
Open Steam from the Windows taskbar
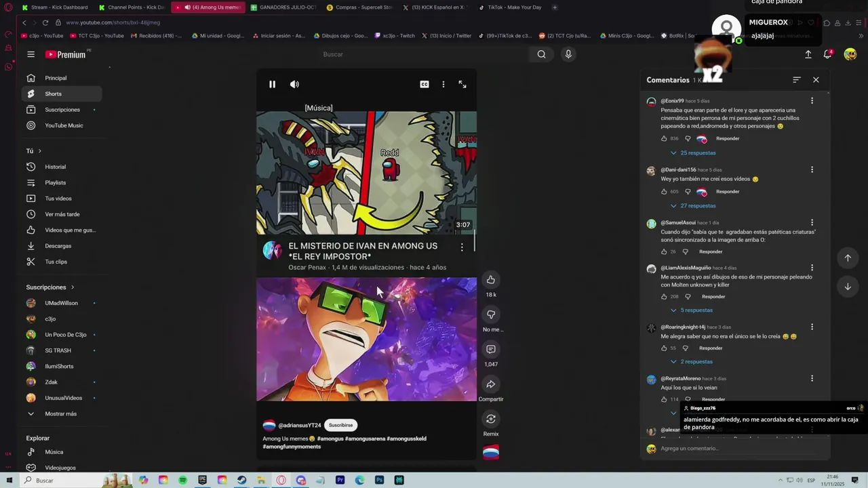tap(242, 480)
